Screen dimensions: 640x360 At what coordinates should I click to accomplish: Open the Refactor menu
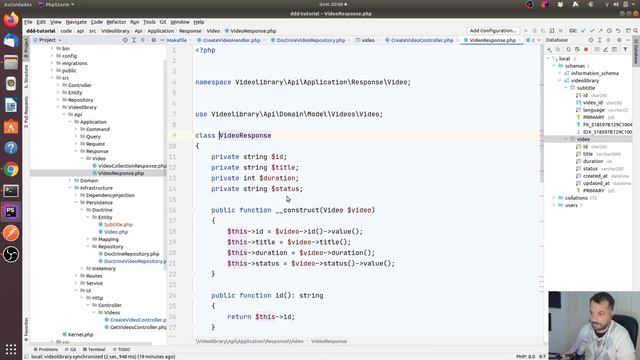[116, 22]
